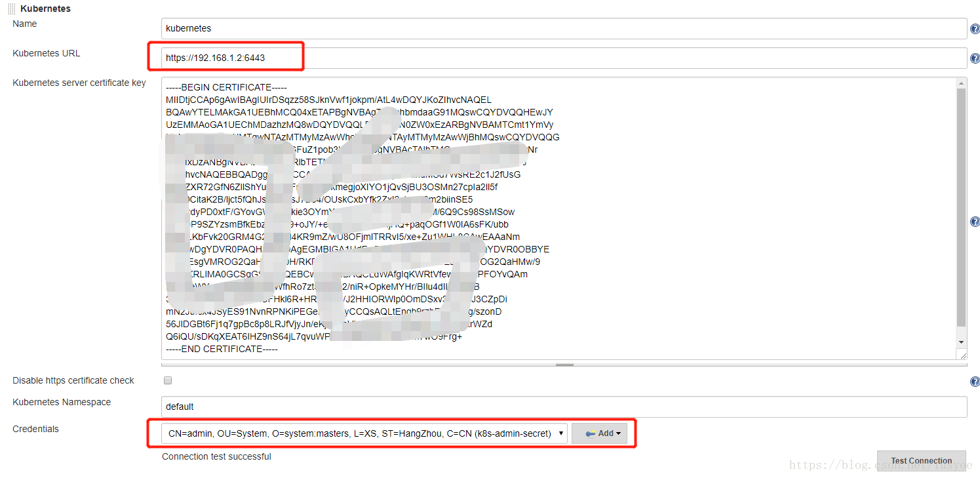
Task: Click the Kubernetes section drag handle
Action: pos(12,9)
